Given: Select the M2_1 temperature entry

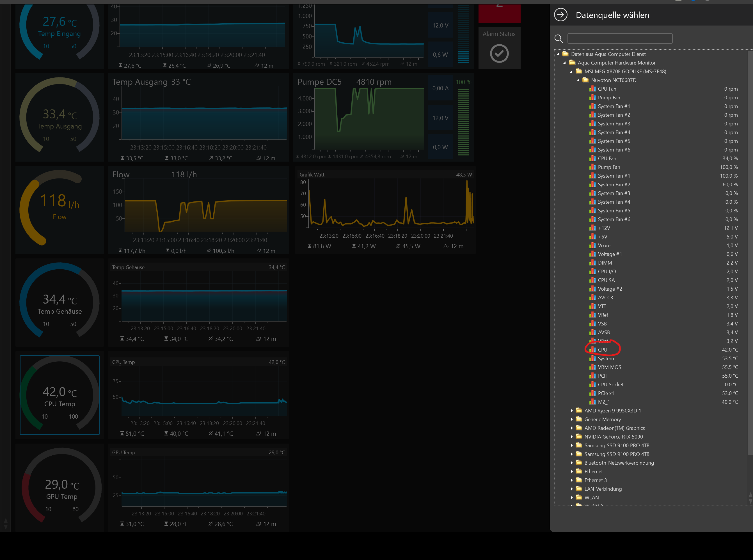Looking at the screenshot, I should pyautogui.click(x=603, y=402).
